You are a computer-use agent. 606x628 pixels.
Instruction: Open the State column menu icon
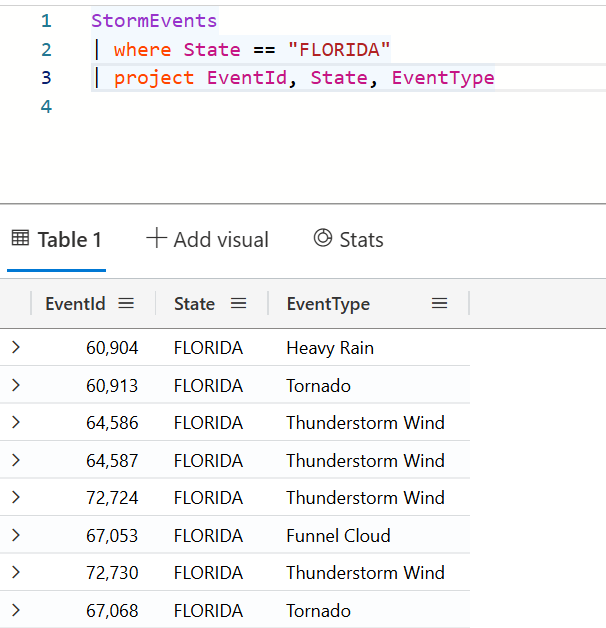click(x=239, y=303)
